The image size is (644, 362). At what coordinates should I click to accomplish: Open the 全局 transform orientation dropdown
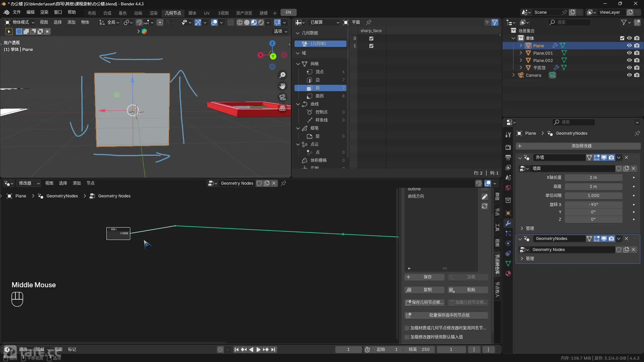pyautogui.click(x=109, y=22)
